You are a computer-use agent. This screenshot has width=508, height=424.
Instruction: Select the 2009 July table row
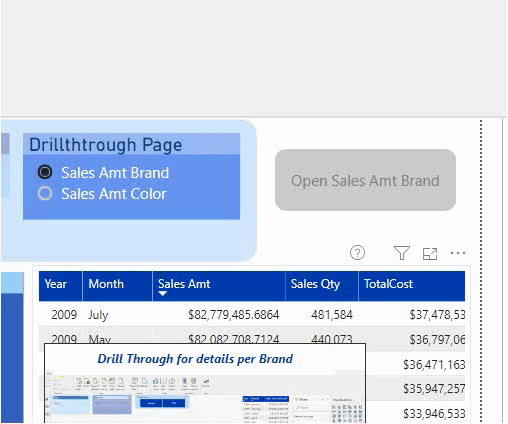pyautogui.click(x=252, y=314)
